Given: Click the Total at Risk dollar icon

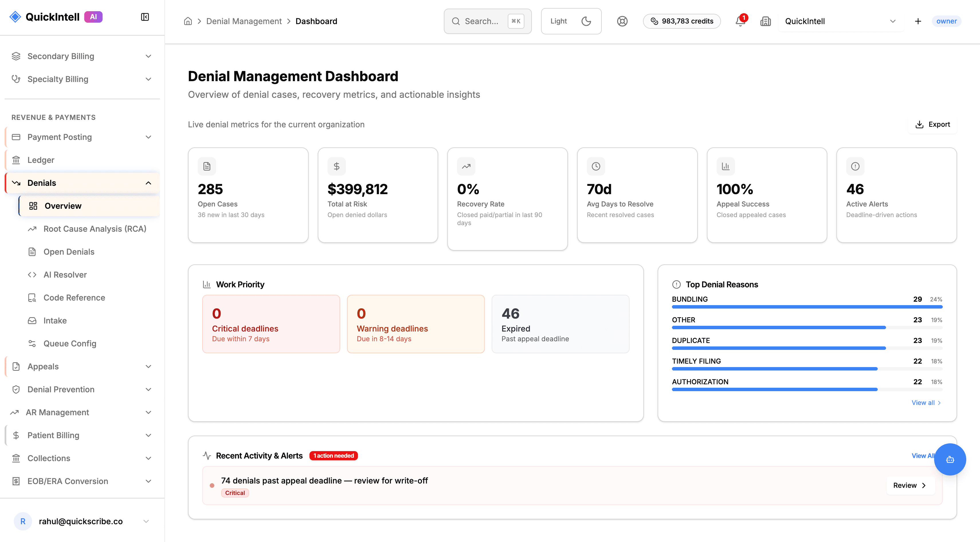Looking at the screenshot, I should tap(337, 166).
